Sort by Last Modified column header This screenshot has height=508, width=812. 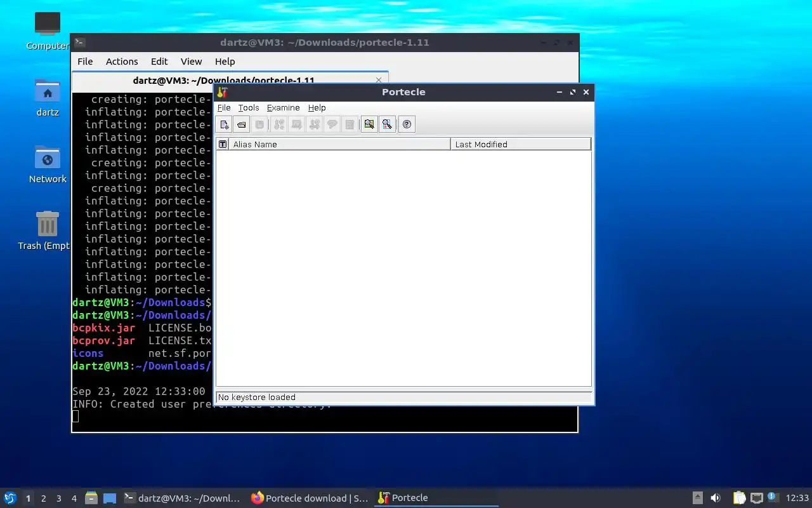(x=520, y=144)
